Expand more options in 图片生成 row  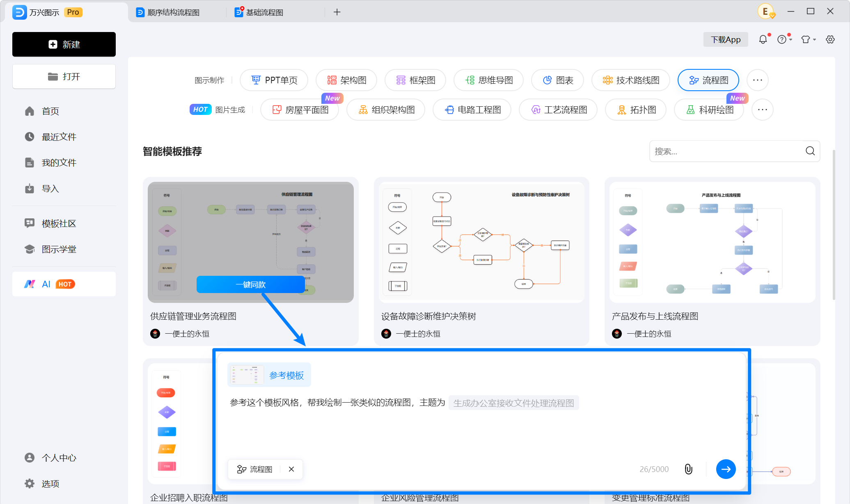tap(763, 110)
